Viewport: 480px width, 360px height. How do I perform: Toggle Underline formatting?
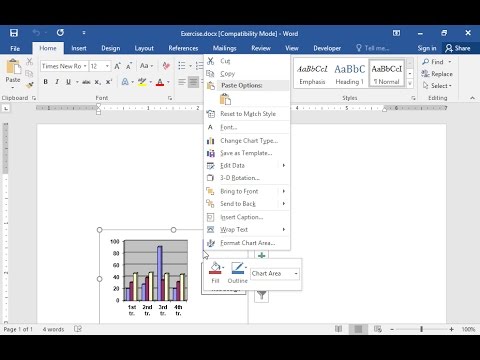(68, 82)
